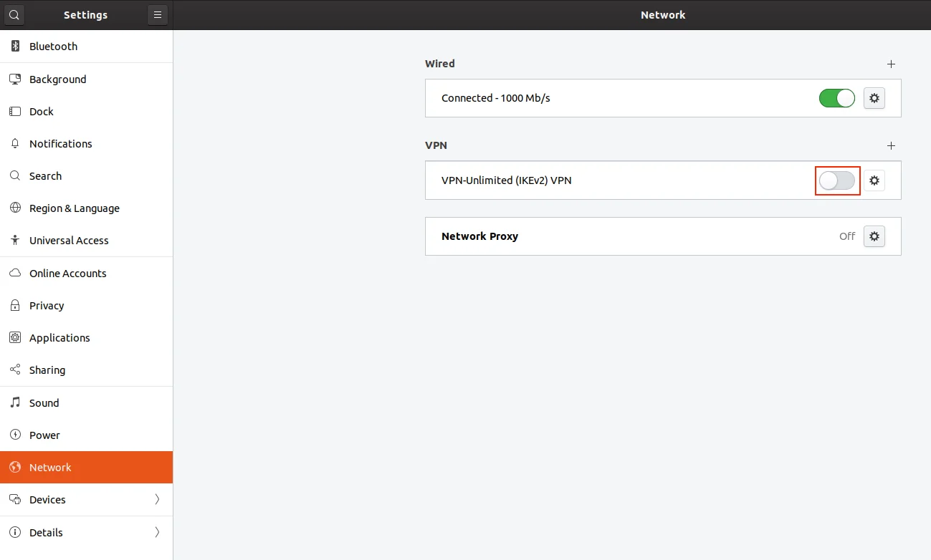Select Background in the sidebar
Screen dimensions: 931x560
[x=57, y=79]
